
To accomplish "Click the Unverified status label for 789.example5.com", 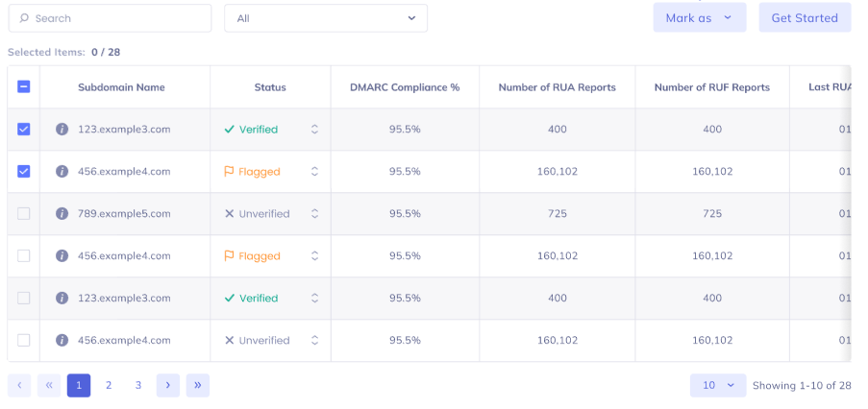I will 264,213.
